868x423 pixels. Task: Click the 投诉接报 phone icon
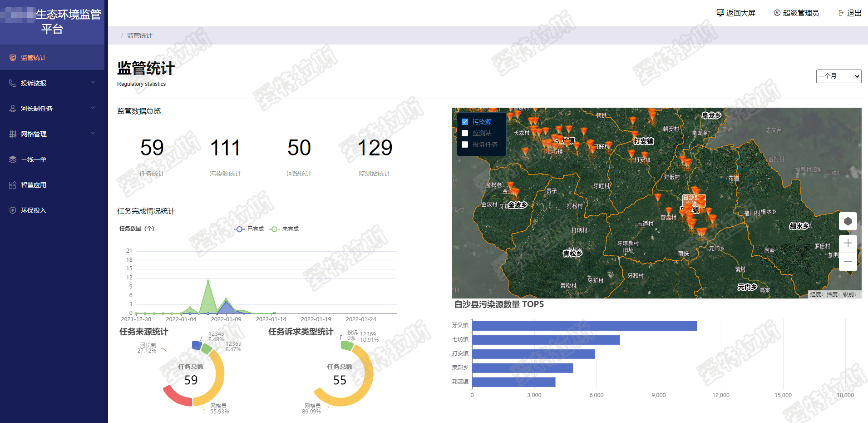point(13,83)
